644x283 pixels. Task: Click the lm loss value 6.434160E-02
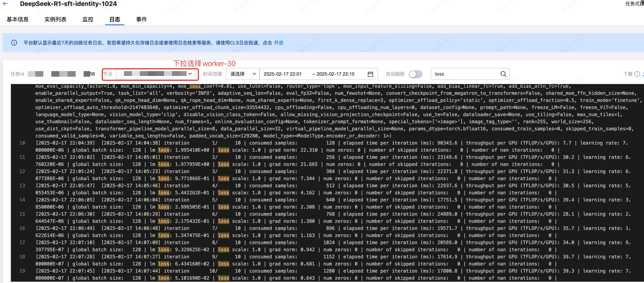click(x=192, y=264)
